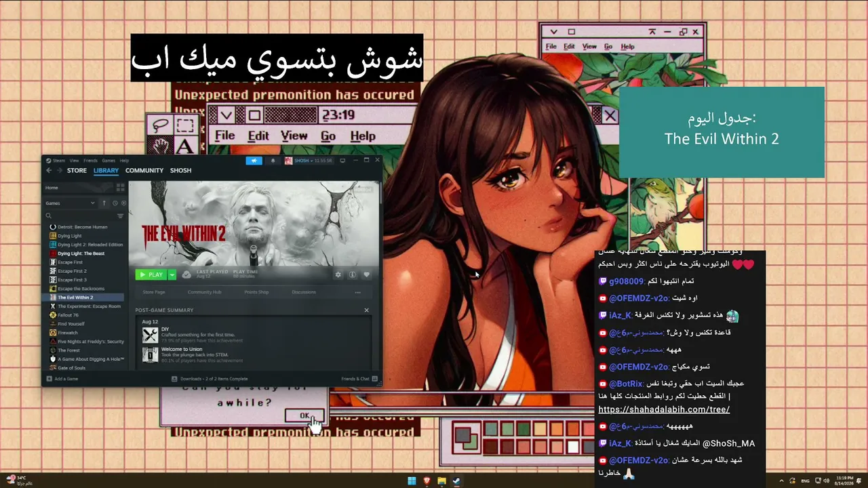The width and height of the screenshot is (868, 488).
Task: Open the Welcome to Union achievement icon
Action: 150,354
